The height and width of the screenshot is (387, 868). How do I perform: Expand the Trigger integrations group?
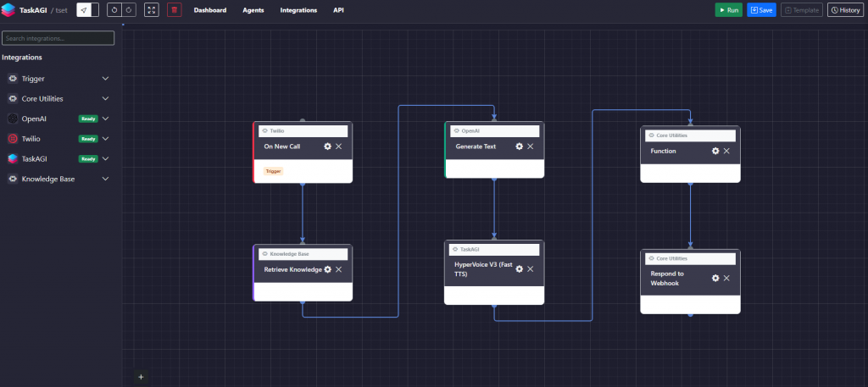point(105,79)
